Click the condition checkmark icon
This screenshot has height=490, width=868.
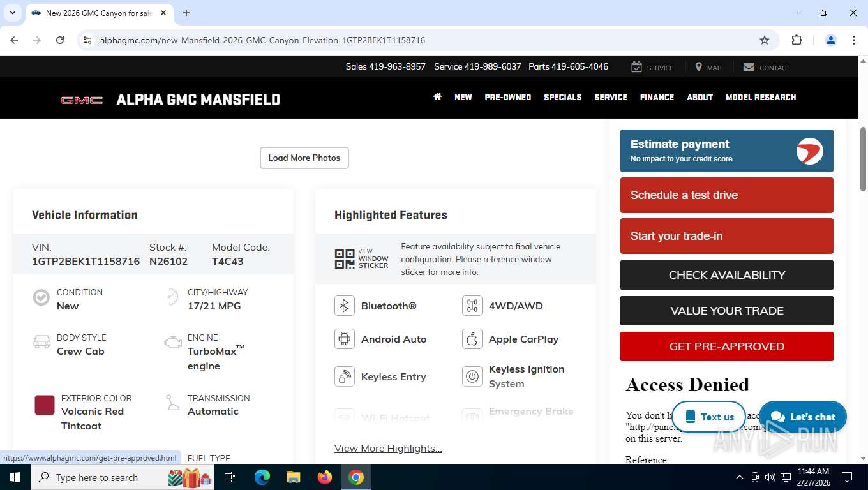(41, 298)
